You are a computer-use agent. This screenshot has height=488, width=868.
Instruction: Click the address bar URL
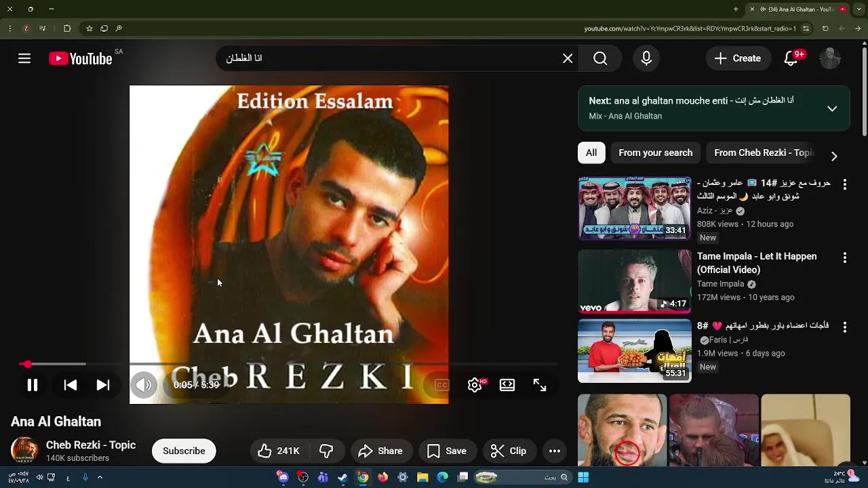click(690, 28)
